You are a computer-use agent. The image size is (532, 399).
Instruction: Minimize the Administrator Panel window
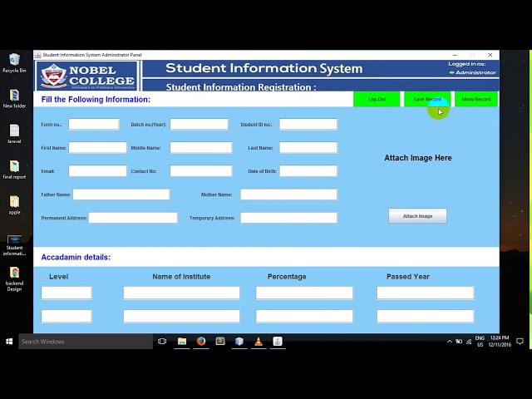tap(455, 55)
